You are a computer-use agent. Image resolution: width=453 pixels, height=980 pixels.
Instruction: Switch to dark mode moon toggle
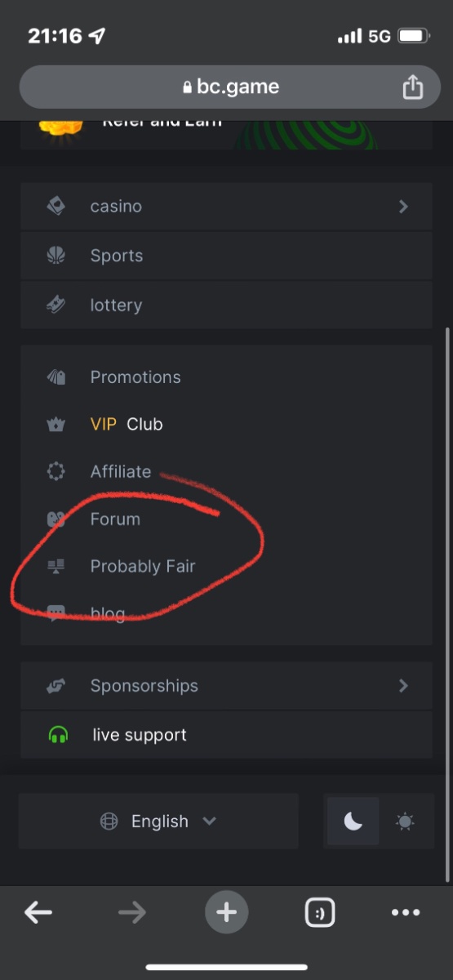point(353,822)
